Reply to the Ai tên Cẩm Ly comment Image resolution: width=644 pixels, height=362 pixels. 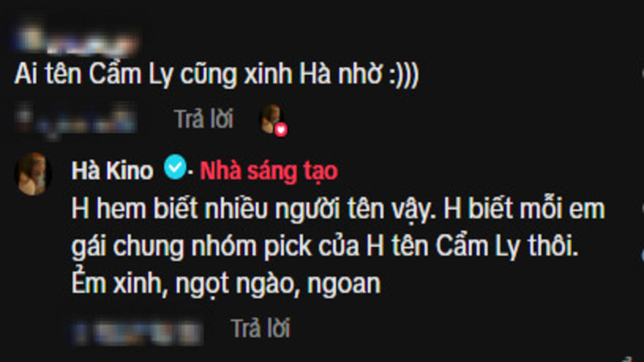[204, 119]
